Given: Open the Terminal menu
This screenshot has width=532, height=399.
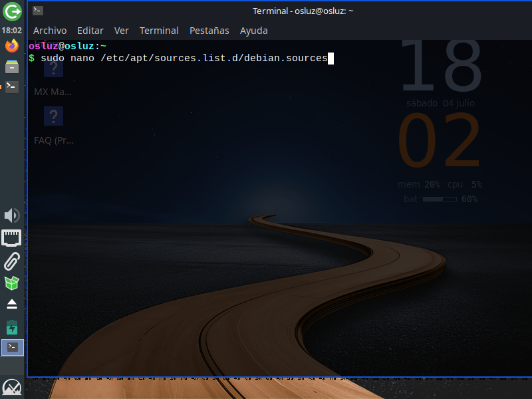Looking at the screenshot, I should click(159, 31).
